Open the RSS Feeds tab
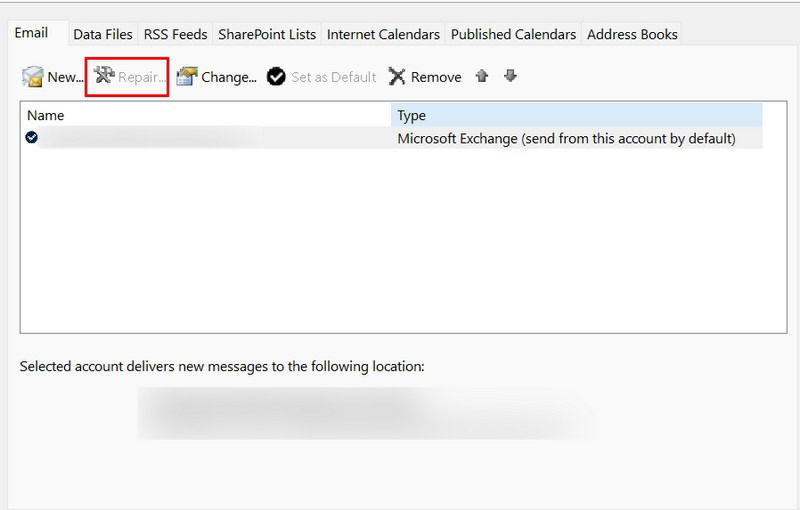Image resolution: width=800 pixels, height=510 pixels. point(176,34)
